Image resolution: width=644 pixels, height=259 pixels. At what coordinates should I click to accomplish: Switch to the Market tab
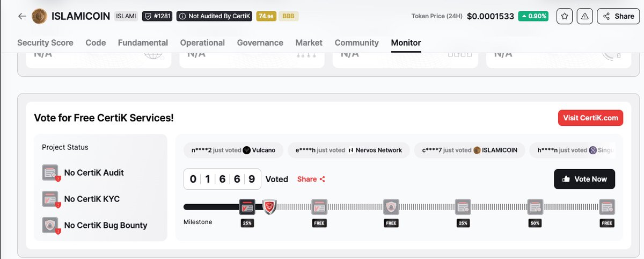pyautogui.click(x=309, y=42)
